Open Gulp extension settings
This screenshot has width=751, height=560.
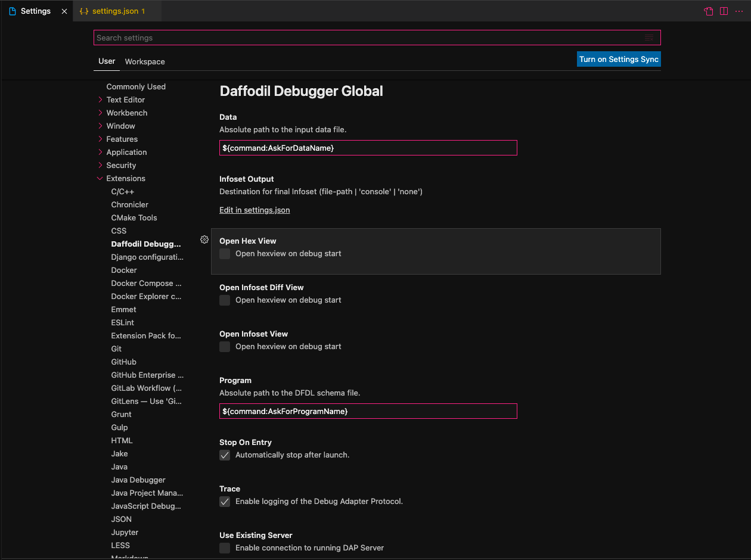tap(119, 427)
